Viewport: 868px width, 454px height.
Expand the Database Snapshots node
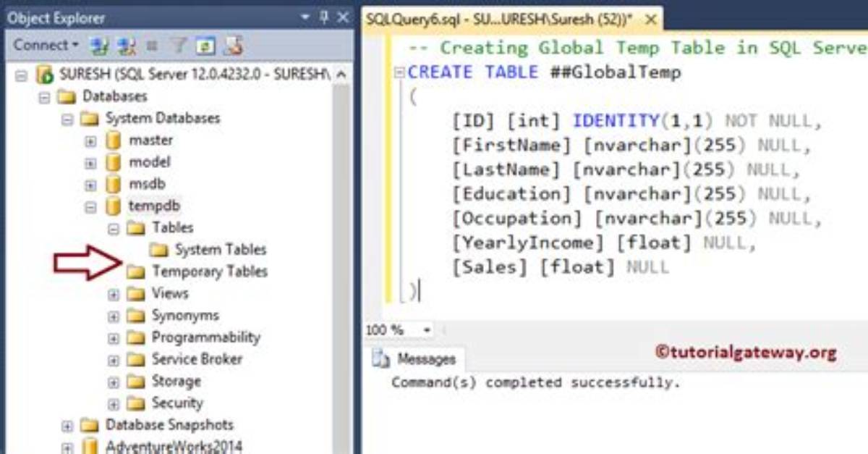coord(67,426)
